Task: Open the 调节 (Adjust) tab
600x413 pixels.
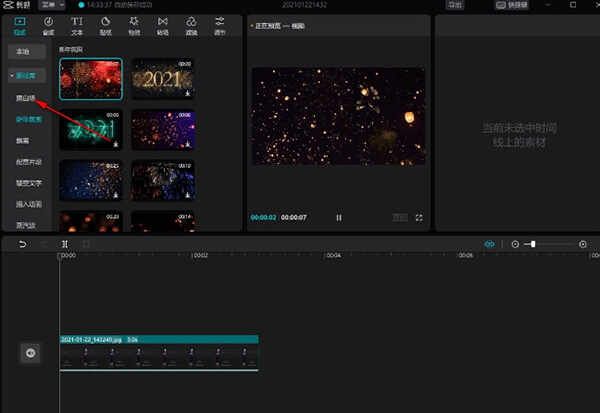Action: pyautogui.click(x=219, y=26)
